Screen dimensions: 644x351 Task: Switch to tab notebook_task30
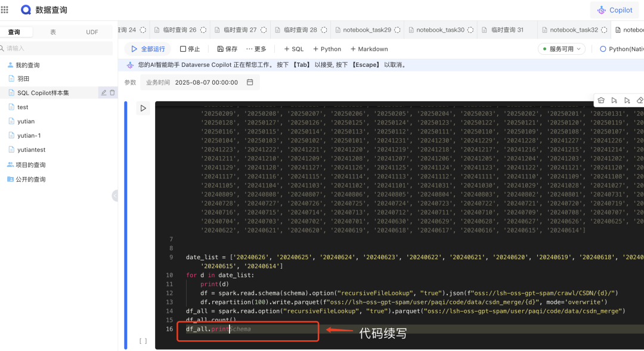pyautogui.click(x=440, y=30)
